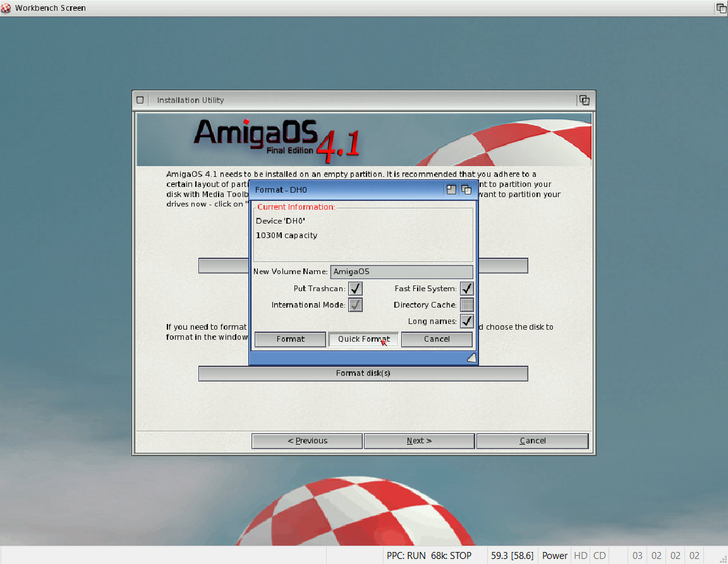Enable the Directory Cache checkbox
Image resolution: width=728 pixels, height=564 pixels.
coord(466,305)
